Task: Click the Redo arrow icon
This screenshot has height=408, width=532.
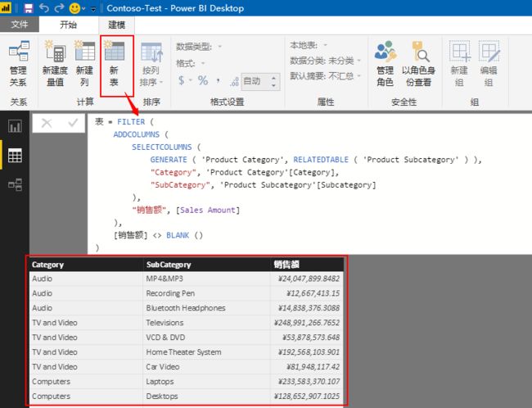Action: [60, 8]
